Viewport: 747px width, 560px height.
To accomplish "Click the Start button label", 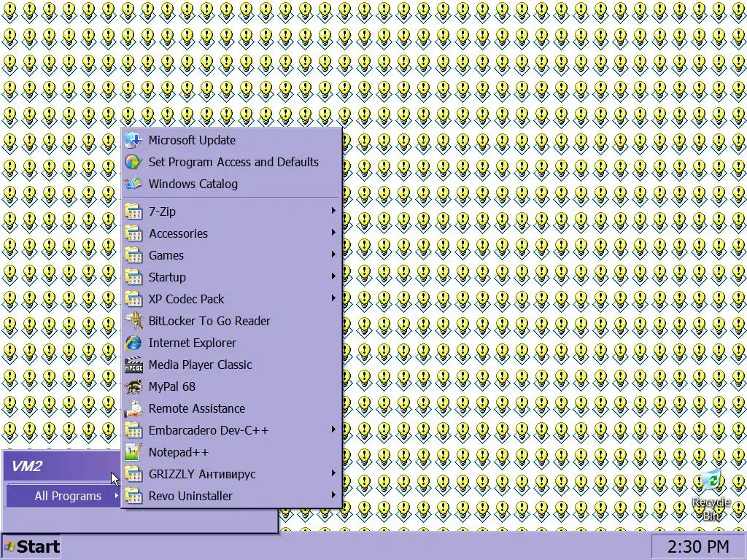I will pos(38,547).
